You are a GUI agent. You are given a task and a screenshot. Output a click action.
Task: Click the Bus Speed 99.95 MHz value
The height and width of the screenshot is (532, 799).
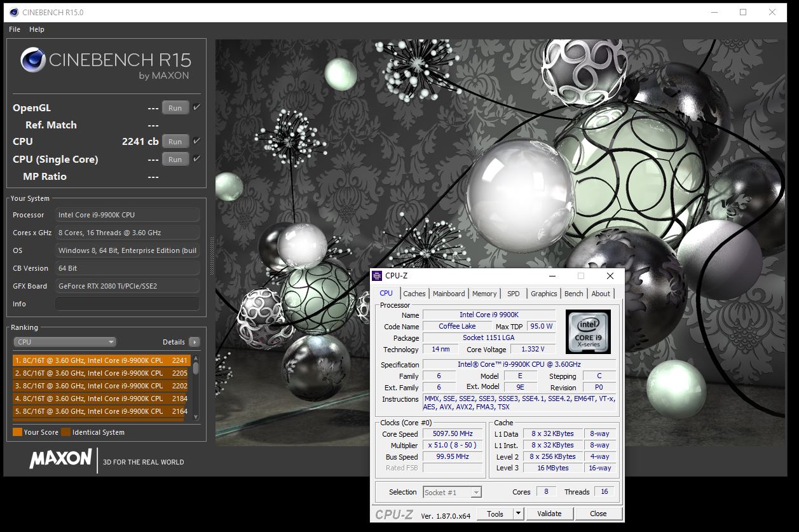pyautogui.click(x=452, y=456)
